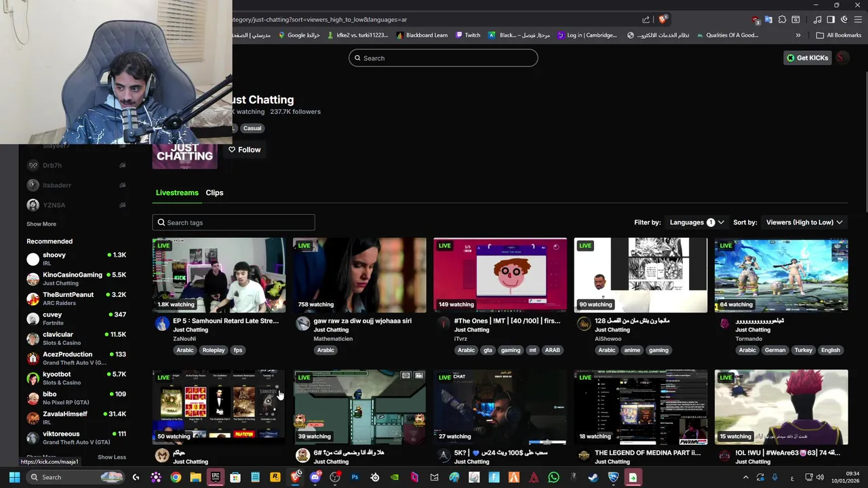Open the All Bookmarks folder
Viewport: 868px width, 488px height.
[839, 35]
